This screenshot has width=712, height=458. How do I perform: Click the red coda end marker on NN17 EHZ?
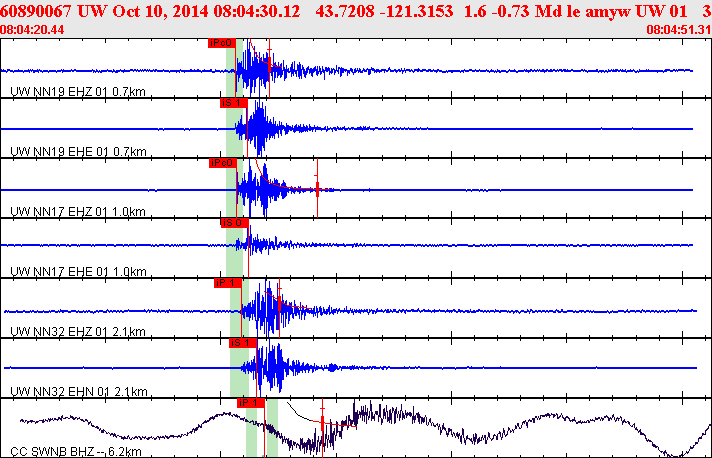pos(317,187)
